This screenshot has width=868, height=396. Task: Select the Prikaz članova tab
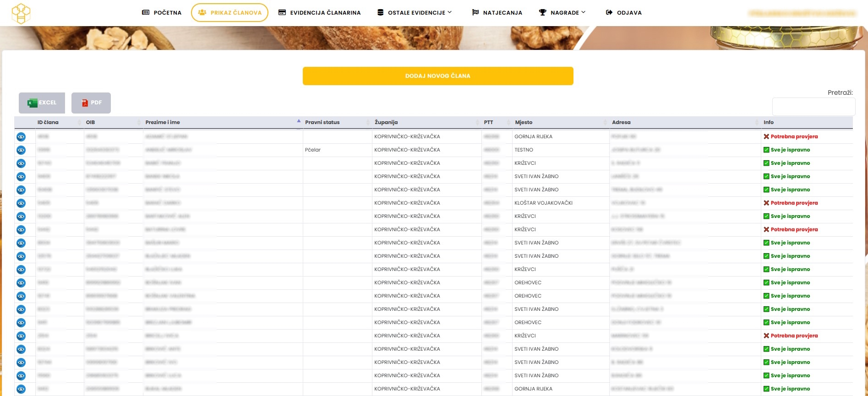[229, 13]
